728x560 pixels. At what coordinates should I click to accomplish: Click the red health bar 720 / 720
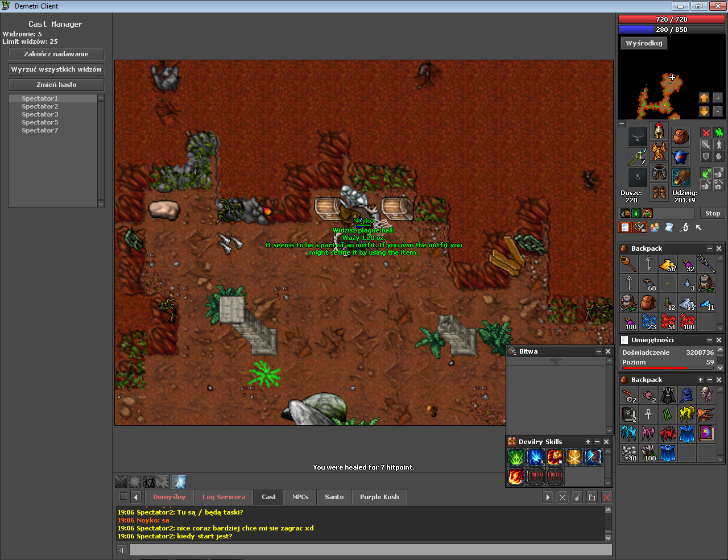coord(671,19)
